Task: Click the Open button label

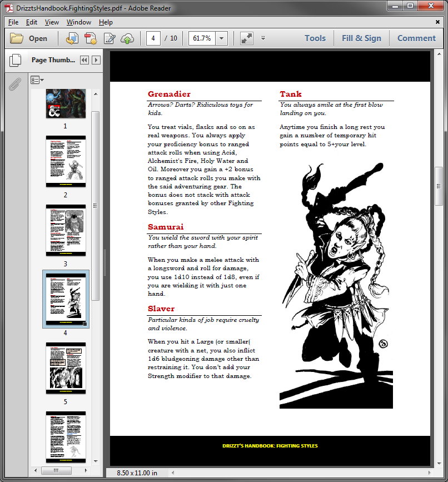Action: click(x=38, y=38)
